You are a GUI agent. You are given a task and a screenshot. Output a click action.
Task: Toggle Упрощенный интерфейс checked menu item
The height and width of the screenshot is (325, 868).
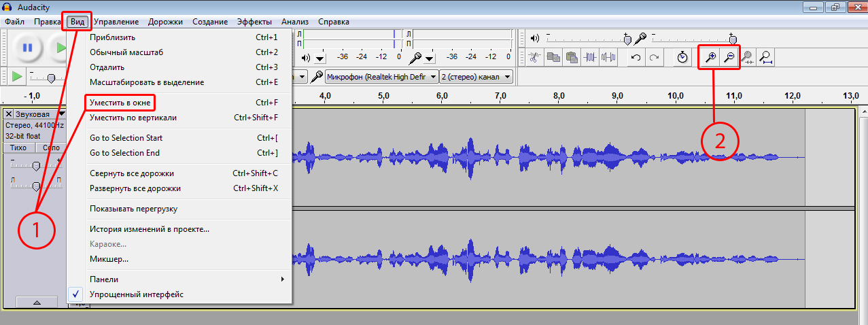[136, 294]
